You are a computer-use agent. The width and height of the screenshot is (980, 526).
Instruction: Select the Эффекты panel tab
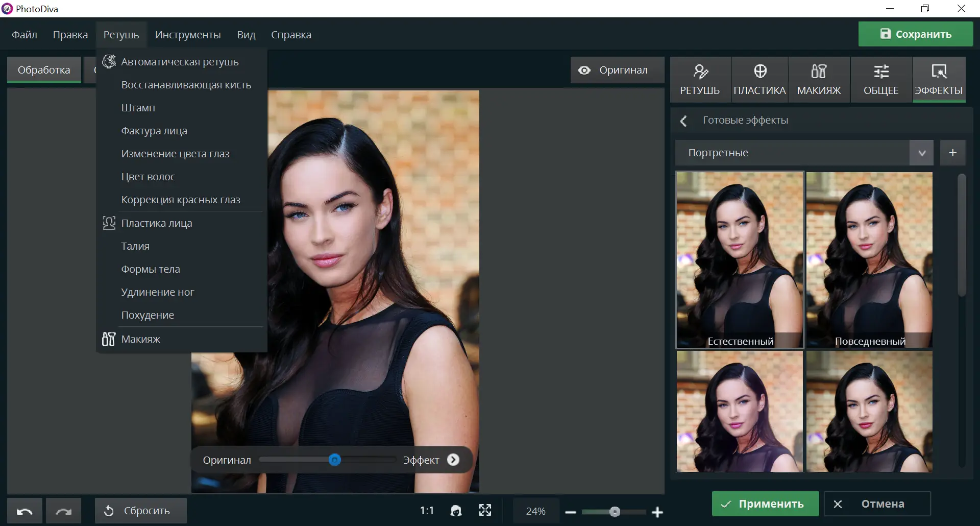point(939,80)
